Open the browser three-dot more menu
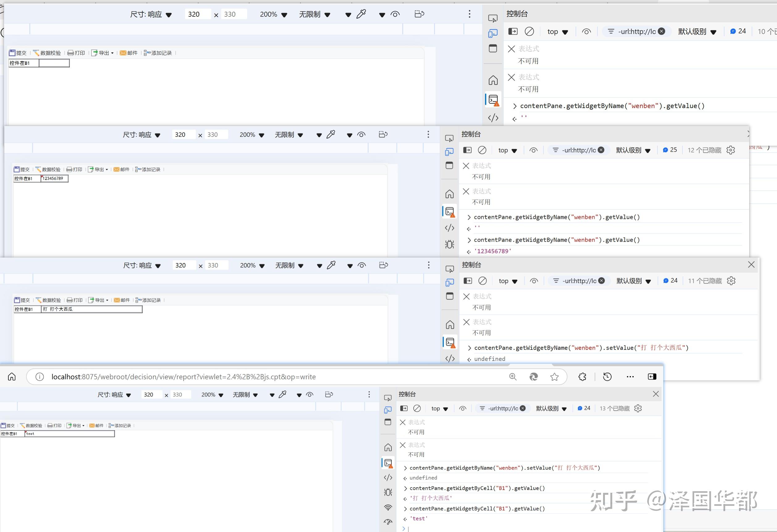Screen dimensions: 777x532 [x=630, y=377]
